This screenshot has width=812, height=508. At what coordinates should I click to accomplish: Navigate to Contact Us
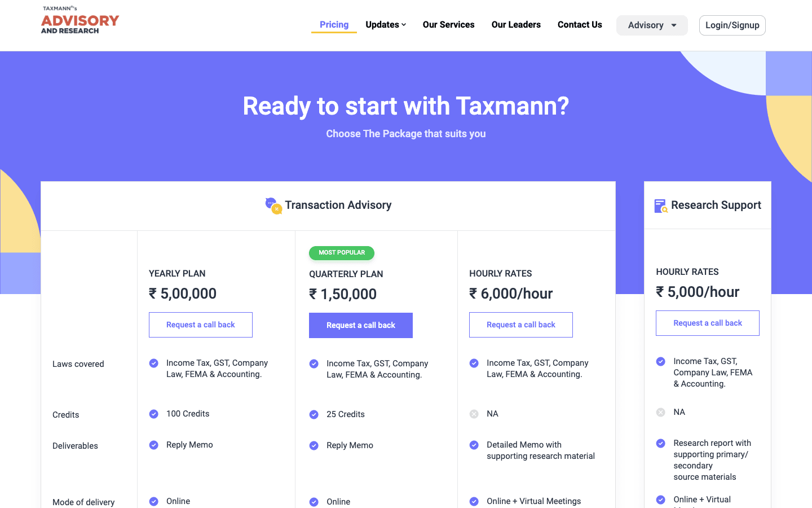pyautogui.click(x=580, y=25)
